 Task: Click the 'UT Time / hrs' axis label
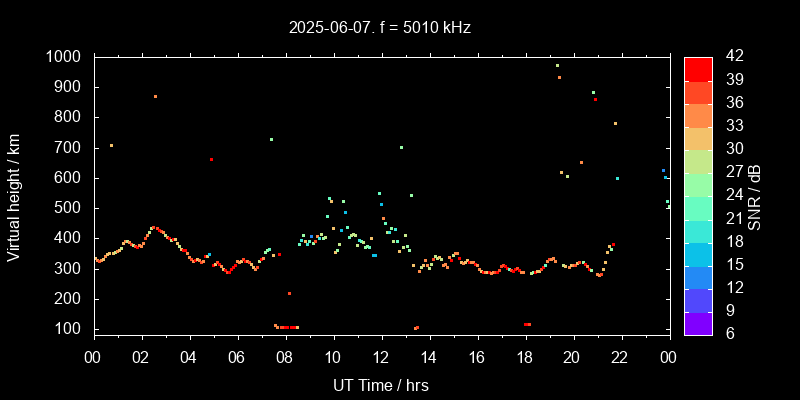381,384
